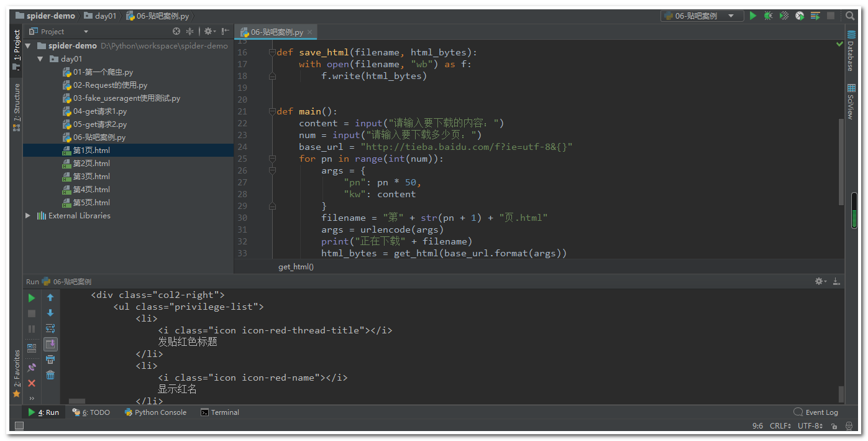Screen dimensions: 868x441
Task: Switch to the 4: Run tool tab
Action: coord(43,412)
